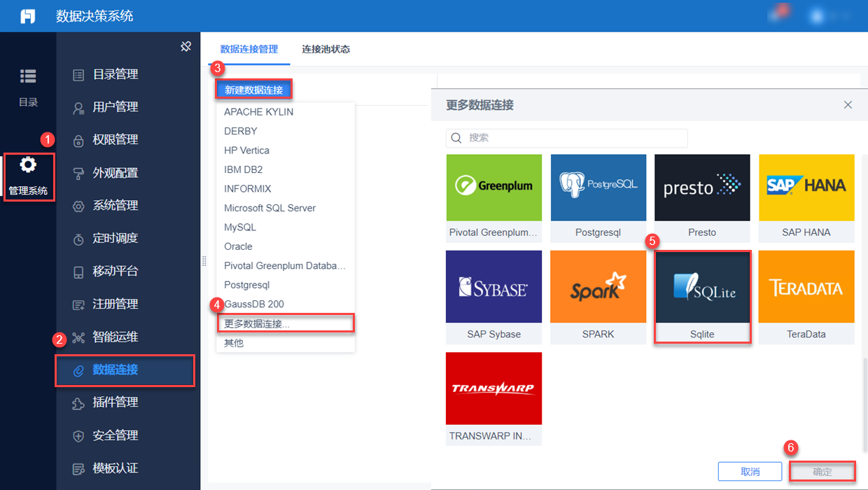Select the SAP HANA database tile

806,198
